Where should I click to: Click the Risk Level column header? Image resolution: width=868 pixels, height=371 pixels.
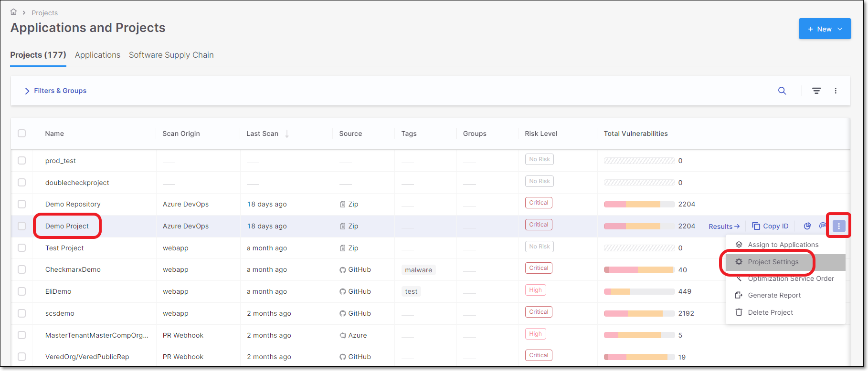pyautogui.click(x=541, y=134)
